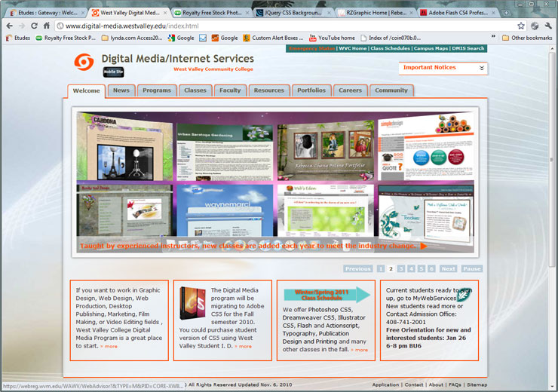Open the Portfolios navigation tab
This screenshot has width=558, height=392.
click(311, 90)
